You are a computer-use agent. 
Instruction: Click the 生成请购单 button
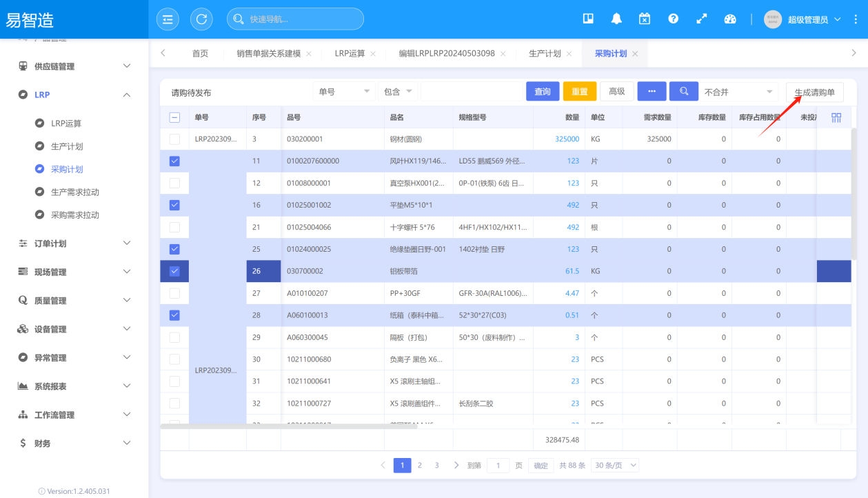coord(814,92)
